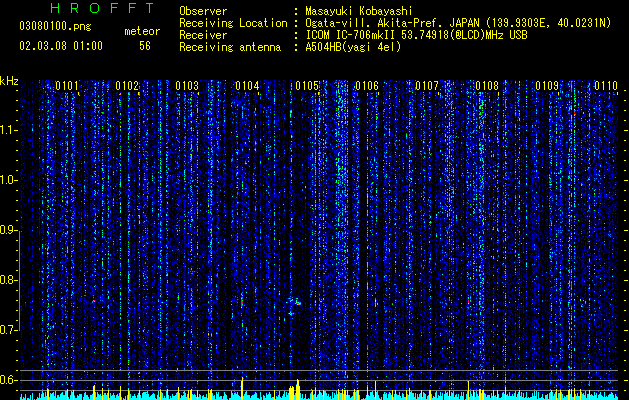Viewport: 629px width, 400px height.
Task: Click the ICOM IC-706mkII receiver text
Action: pos(416,35)
